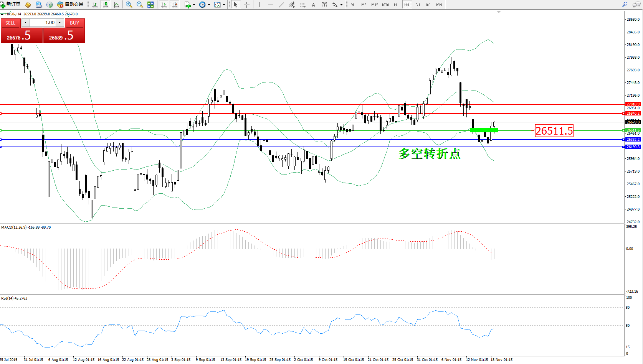Click the zoom out magnifier icon
The image size is (643, 364).
[140, 5]
